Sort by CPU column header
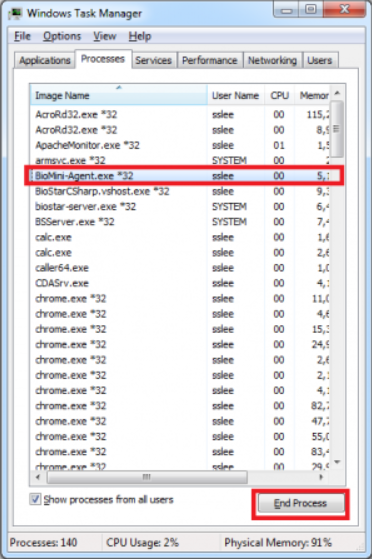The image size is (372, 559). coord(279,95)
